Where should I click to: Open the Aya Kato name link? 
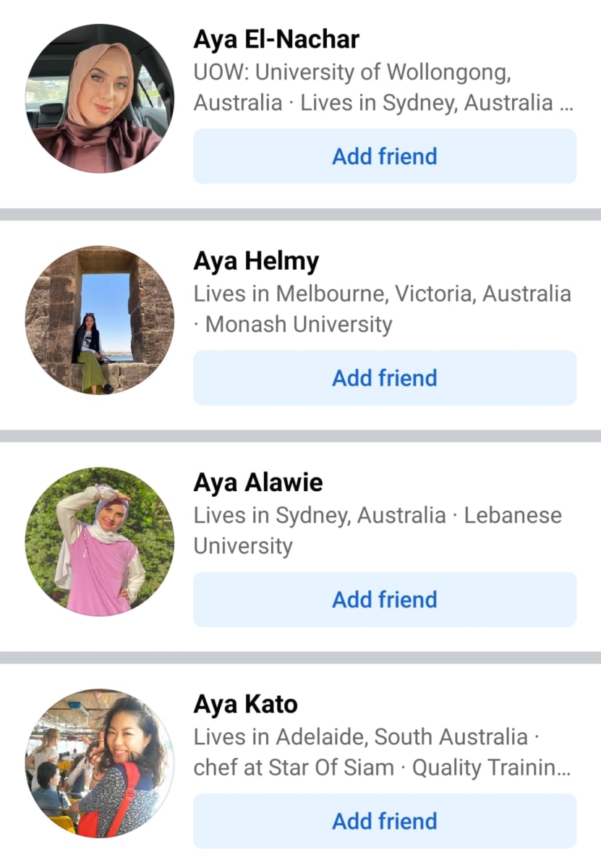pyautogui.click(x=245, y=704)
